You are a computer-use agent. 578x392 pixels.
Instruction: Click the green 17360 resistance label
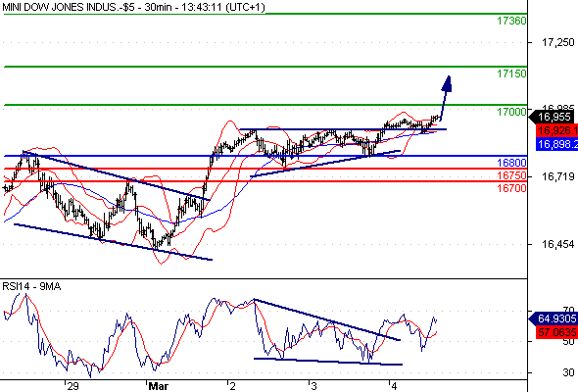tap(511, 21)
